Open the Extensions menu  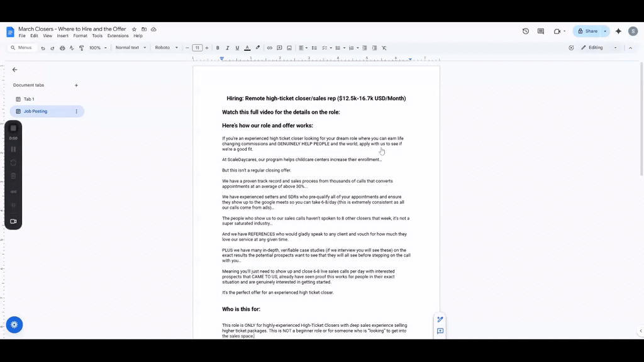tap(118, 36)
